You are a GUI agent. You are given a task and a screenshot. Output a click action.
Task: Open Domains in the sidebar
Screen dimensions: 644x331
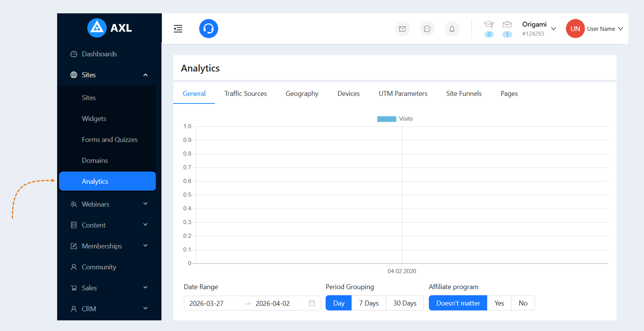click(107, 161)
